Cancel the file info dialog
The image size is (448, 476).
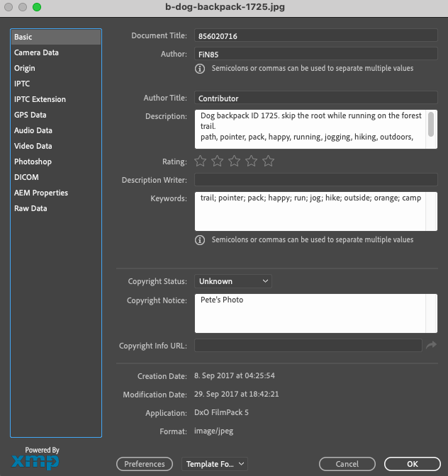point(347,464)
